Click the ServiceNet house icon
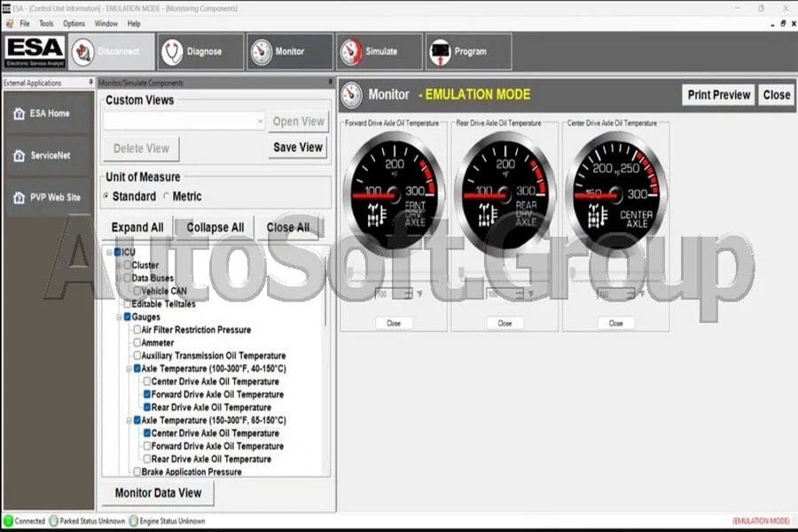798x532 pixels. [19, 156]
